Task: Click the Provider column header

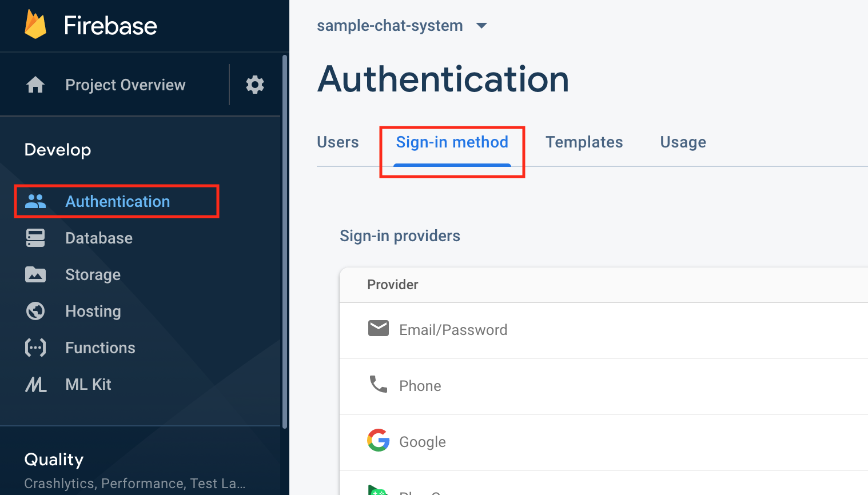Action: click(x=393, y=285)
